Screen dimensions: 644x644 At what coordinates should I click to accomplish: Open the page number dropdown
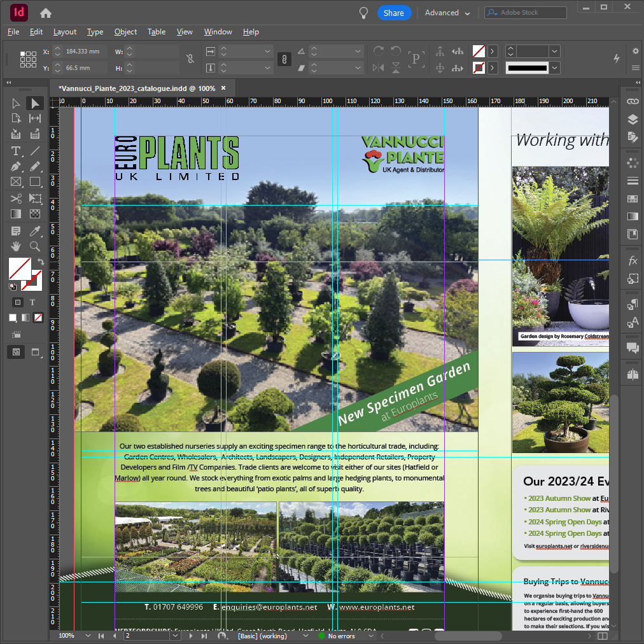tap(176, 636)
